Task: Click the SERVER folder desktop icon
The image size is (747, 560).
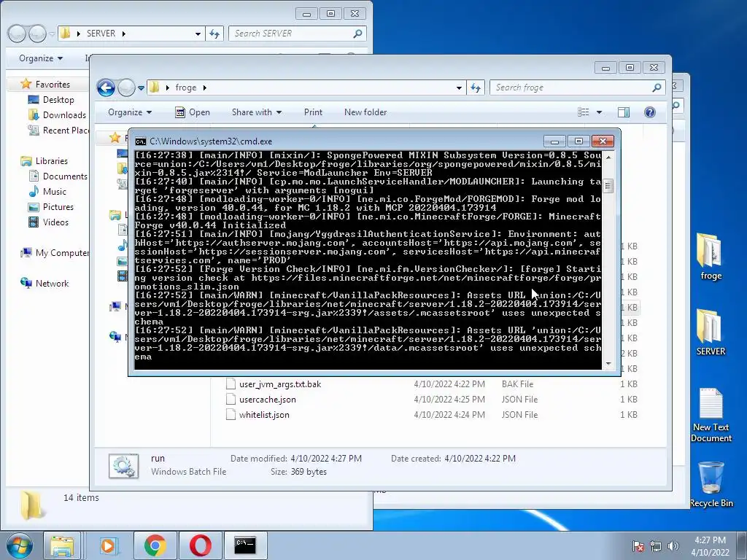Action: pyautogui.click(x=711, y=332)
